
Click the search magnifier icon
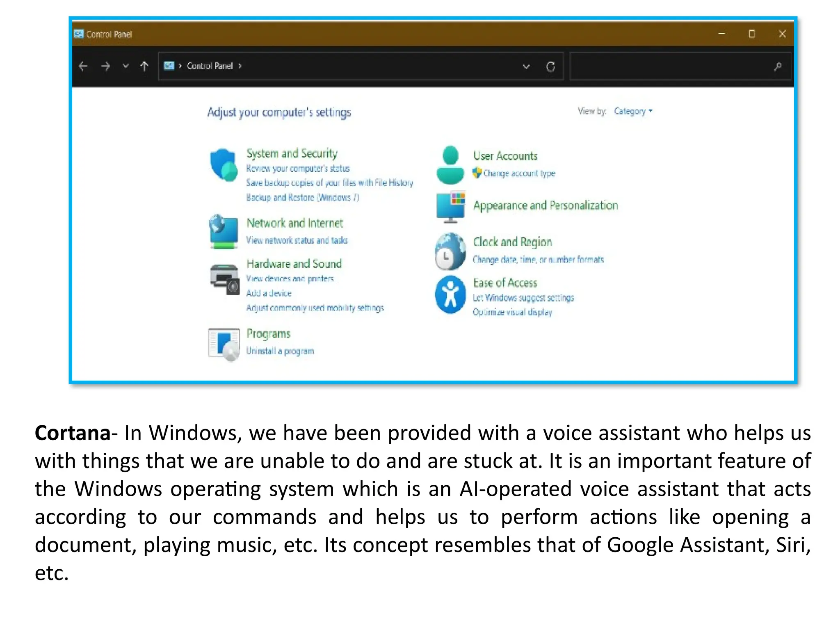(778, 66)
